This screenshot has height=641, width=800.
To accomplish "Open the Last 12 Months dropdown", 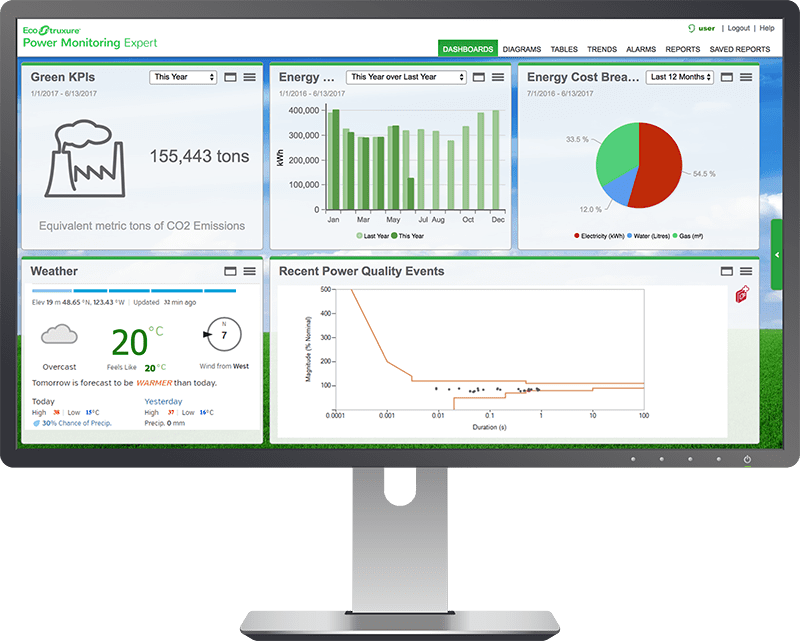I will [678, 77].
